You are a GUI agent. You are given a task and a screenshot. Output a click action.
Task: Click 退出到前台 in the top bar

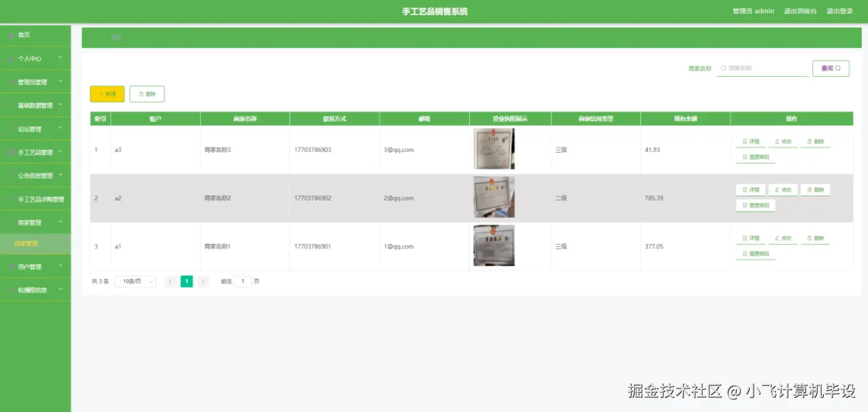[800, 11]
